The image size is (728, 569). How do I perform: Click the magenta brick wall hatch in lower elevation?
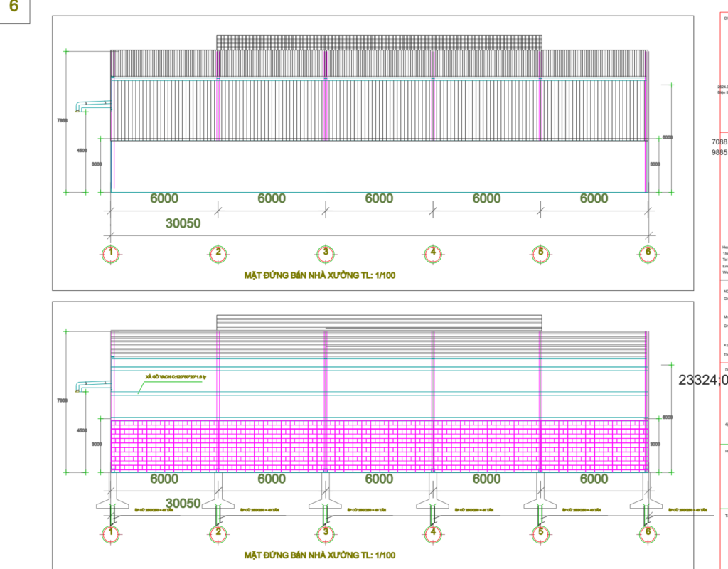tap(380, 446)
